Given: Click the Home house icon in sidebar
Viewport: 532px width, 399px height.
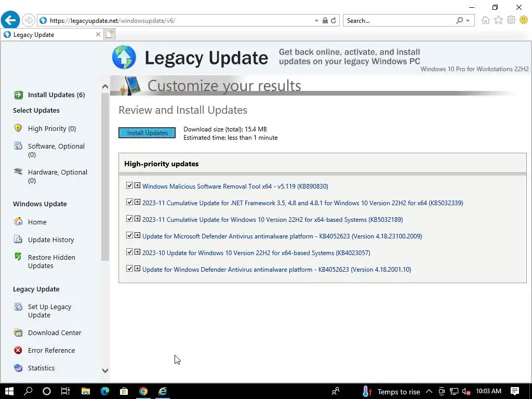Looking at the screenshot, I should point(18,221).
